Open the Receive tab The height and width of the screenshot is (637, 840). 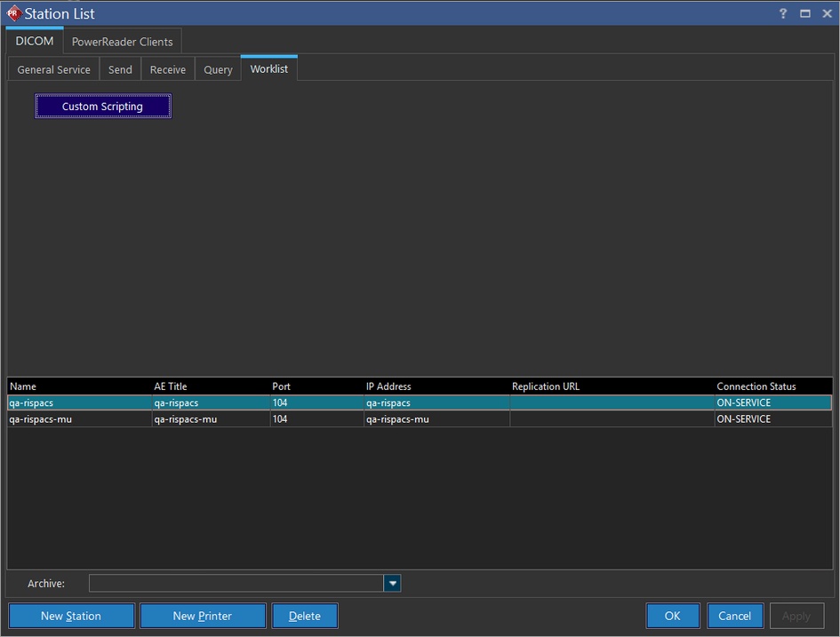click(167, 69)
